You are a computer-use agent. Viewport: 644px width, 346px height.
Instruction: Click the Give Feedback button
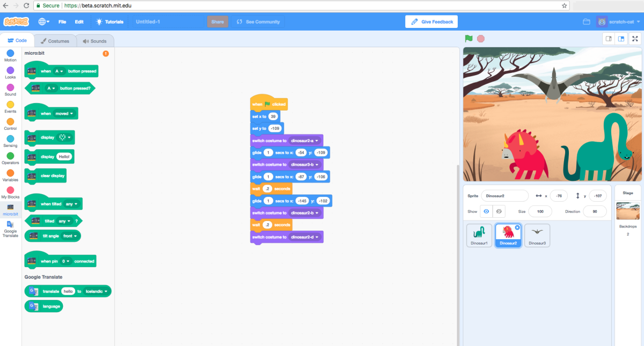pos(431,21)
